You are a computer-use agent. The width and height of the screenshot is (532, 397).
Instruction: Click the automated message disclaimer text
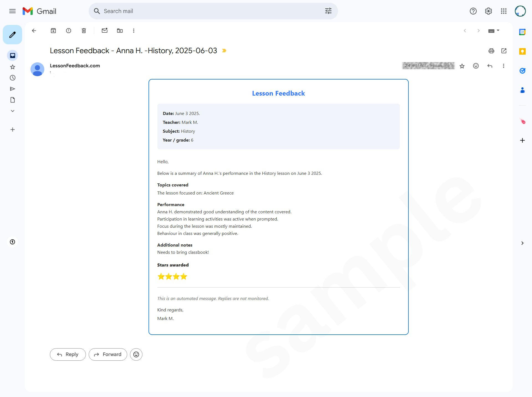pyautogui.click(x=213, y=298)
